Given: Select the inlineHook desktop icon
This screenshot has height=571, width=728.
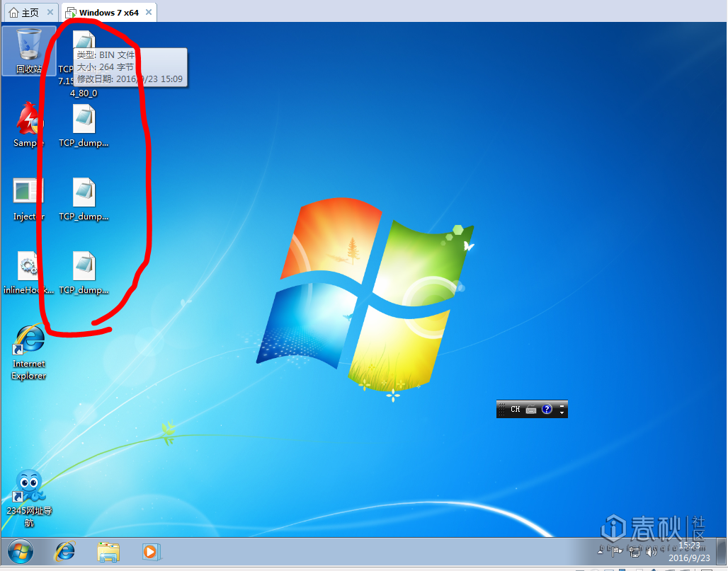Looking at the screenshot, I should click(x=29, y=272).
